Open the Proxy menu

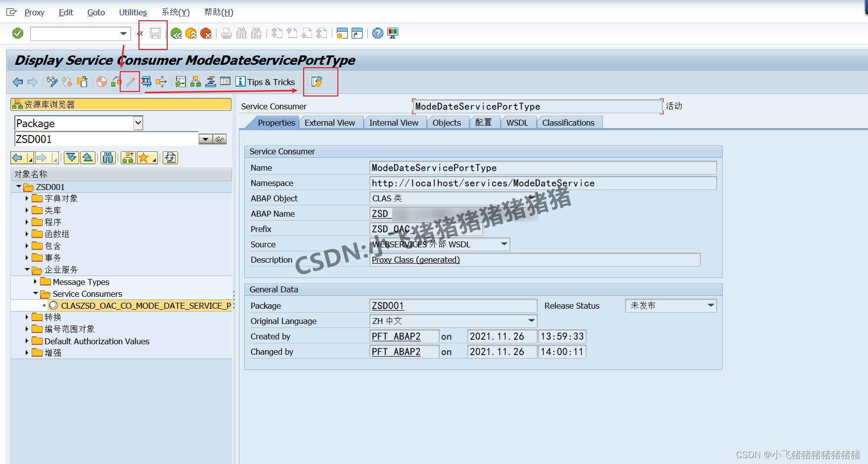[34, 12]
